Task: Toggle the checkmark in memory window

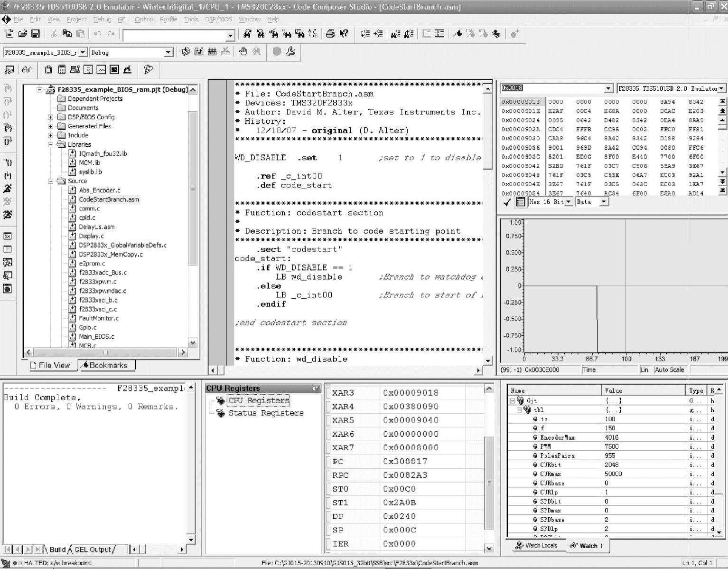Action: [x=507, y=202]
